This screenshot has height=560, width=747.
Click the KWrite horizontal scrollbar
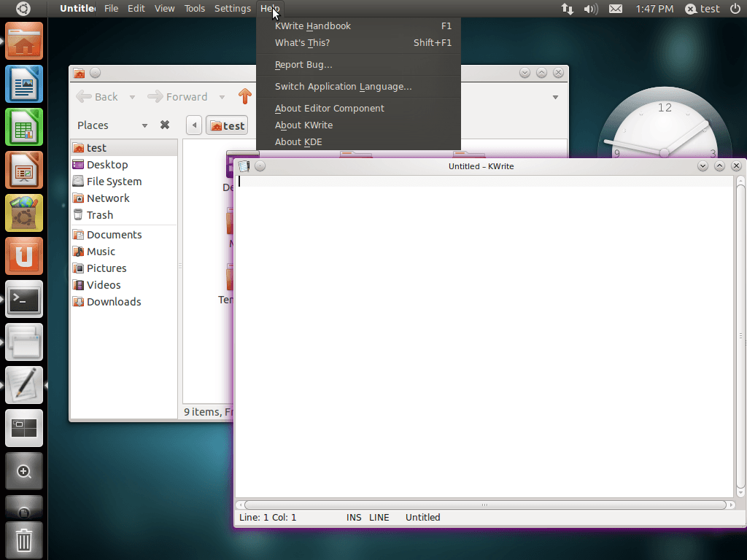point(484,505)
